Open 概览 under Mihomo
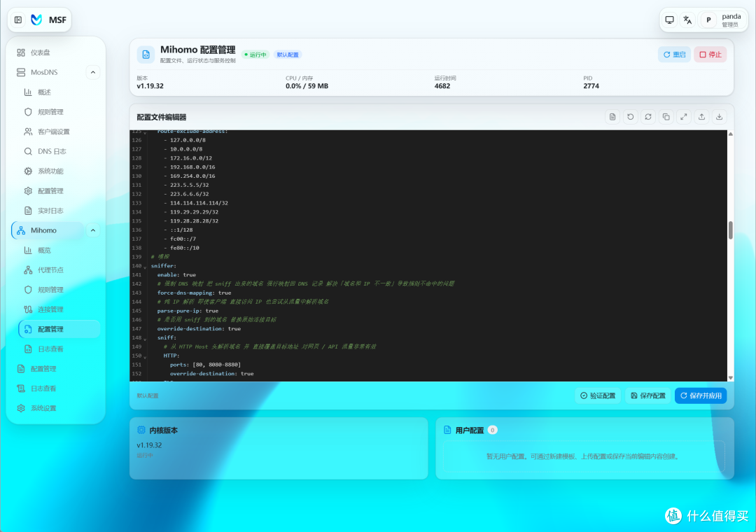The height and width of the screenshot is (532, 756). [59, 251]
